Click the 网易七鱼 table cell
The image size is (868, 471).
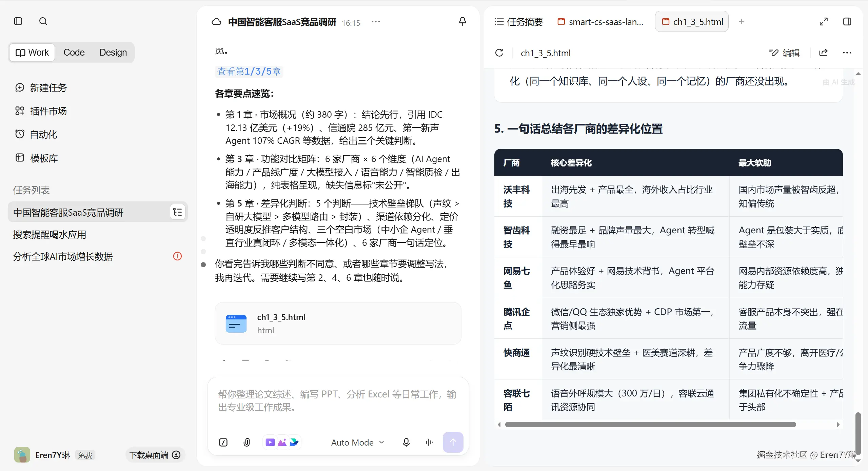(518, 278)
